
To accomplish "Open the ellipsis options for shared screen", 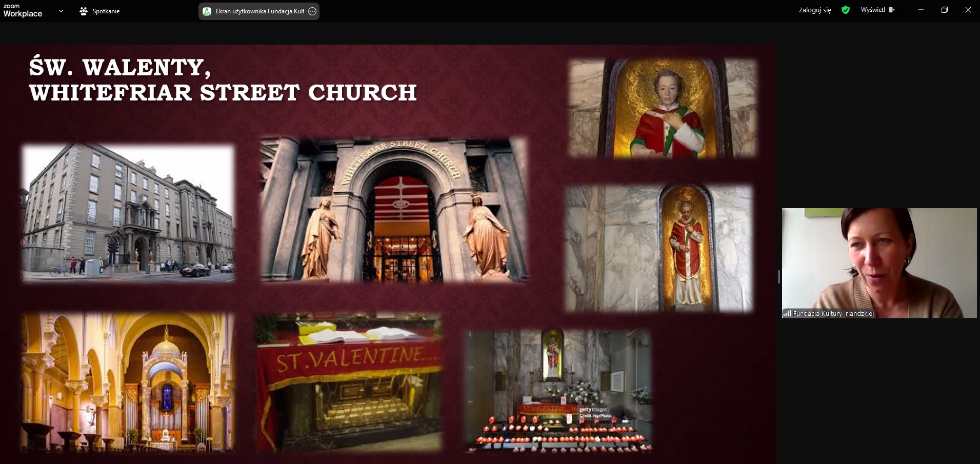I will [x=312, y=11].
